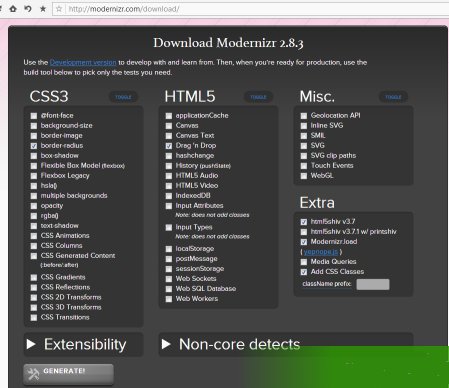Viewport: 449px width, 388px height.
Task: Check Media Queries option
Action: click(304, 262)
